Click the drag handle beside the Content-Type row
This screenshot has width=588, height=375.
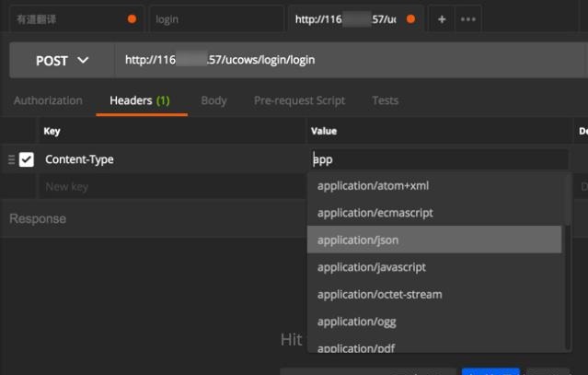[11, 159]
